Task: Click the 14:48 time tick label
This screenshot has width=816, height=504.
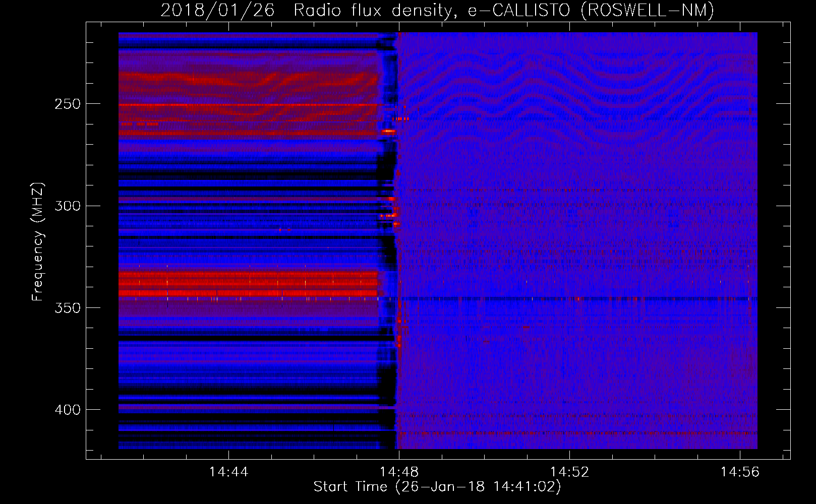Action: coord(399,472)
